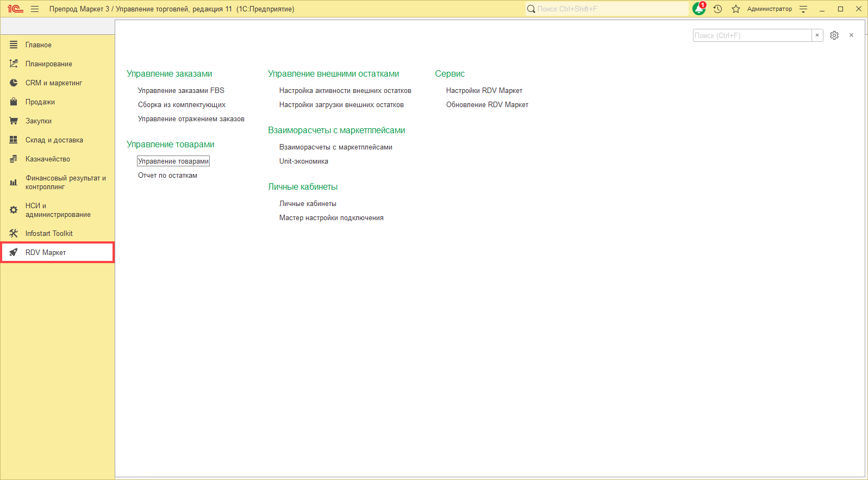This screenshot has width=868, height=480.
Task: Close the functions menu panel
Action: (851, 35)
